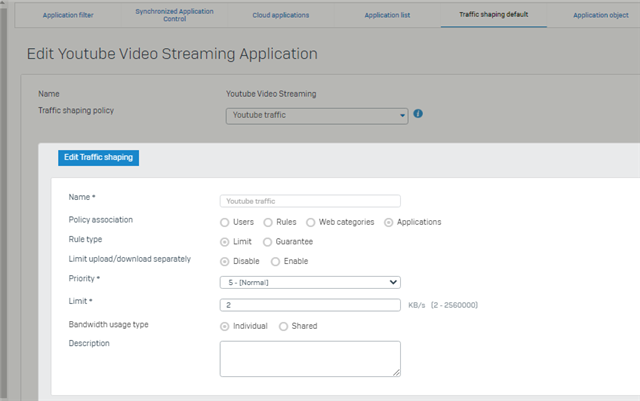Choose Applications policy association
640x401 pixels.
[x=389, y=223]
